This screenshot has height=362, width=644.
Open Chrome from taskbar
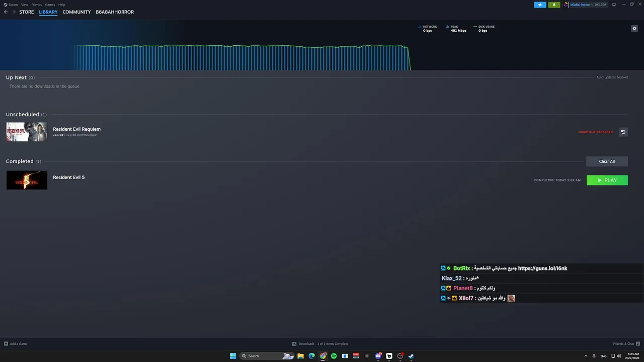pos(323,356)
